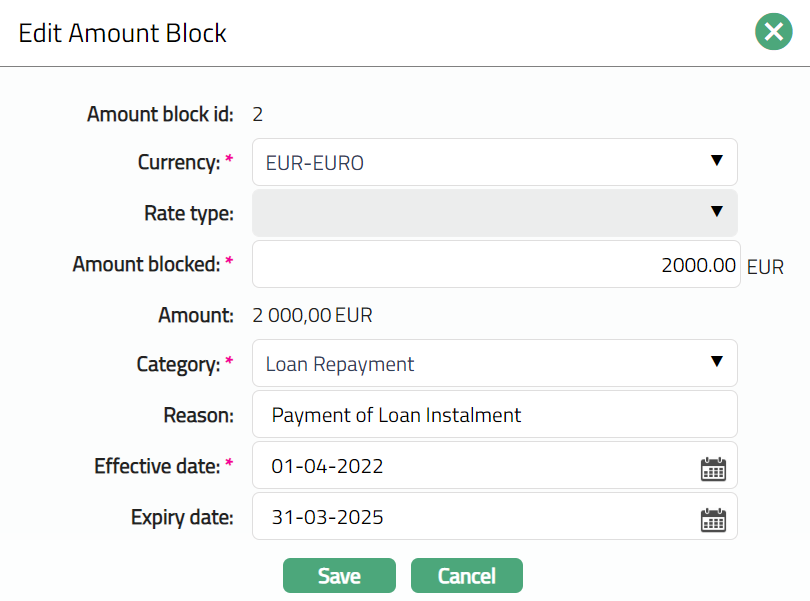
Task: Click into the Reason text field
Action: point(495,414)
